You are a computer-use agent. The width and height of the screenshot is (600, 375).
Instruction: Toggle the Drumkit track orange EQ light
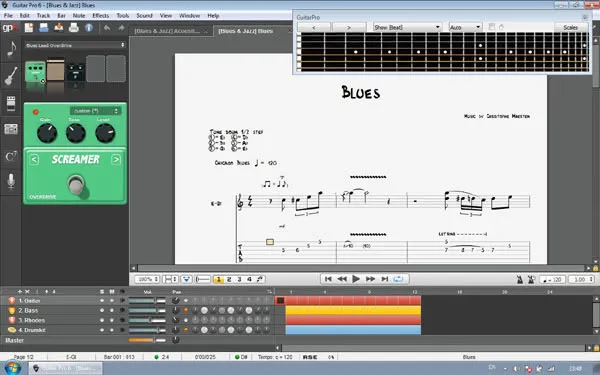click(186, 329)
